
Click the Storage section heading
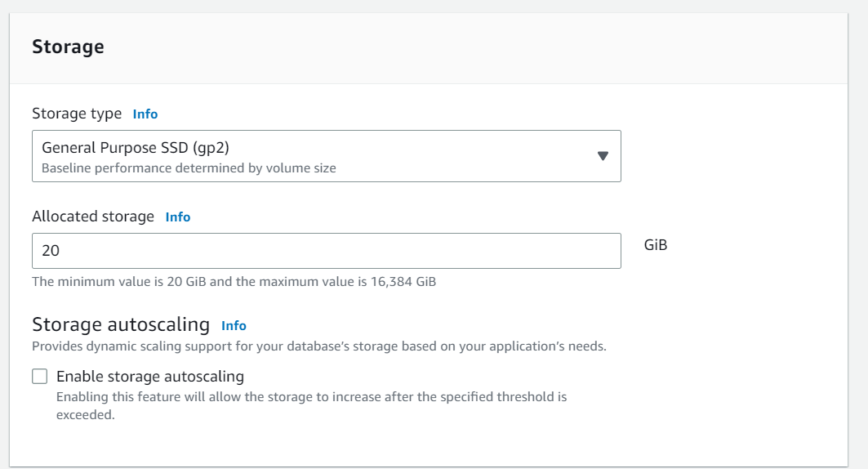68,47
